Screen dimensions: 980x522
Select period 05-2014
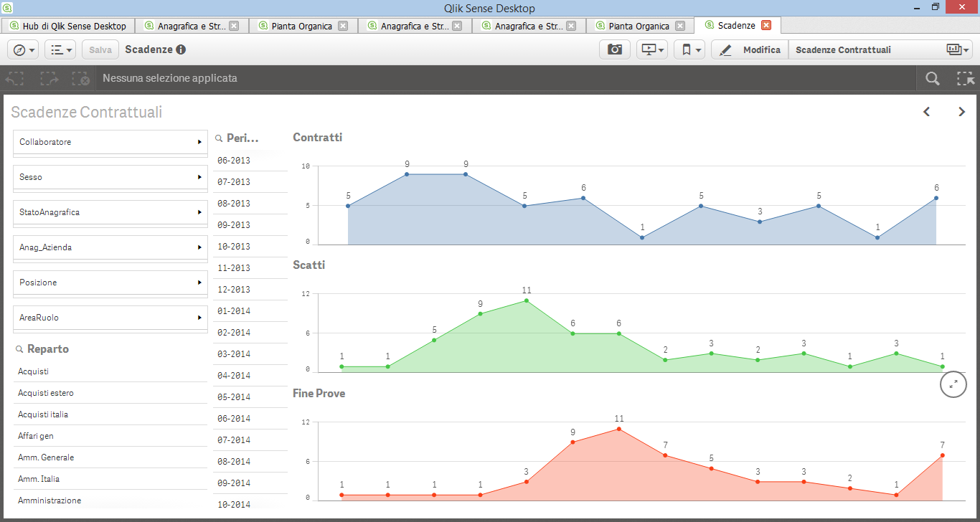(x=250, y=397)
